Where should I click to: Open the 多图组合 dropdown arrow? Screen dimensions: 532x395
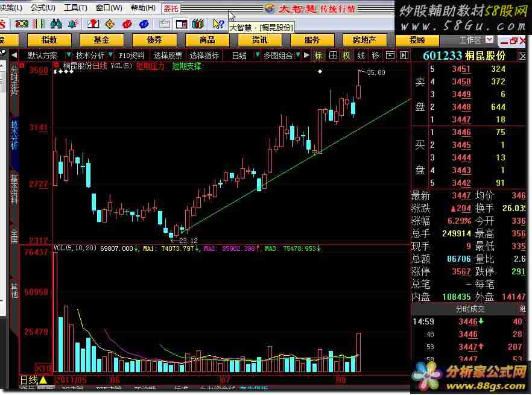tap(298, 55)
